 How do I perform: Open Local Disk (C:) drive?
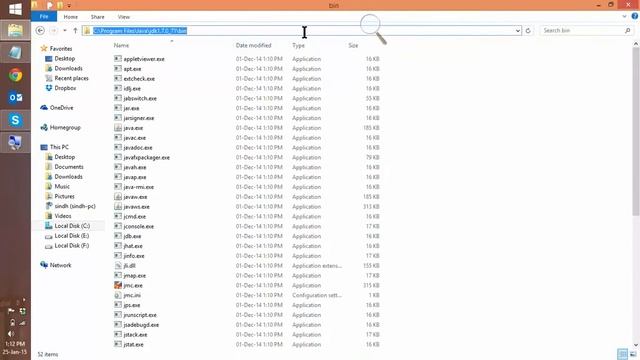[x=72, y=226]
